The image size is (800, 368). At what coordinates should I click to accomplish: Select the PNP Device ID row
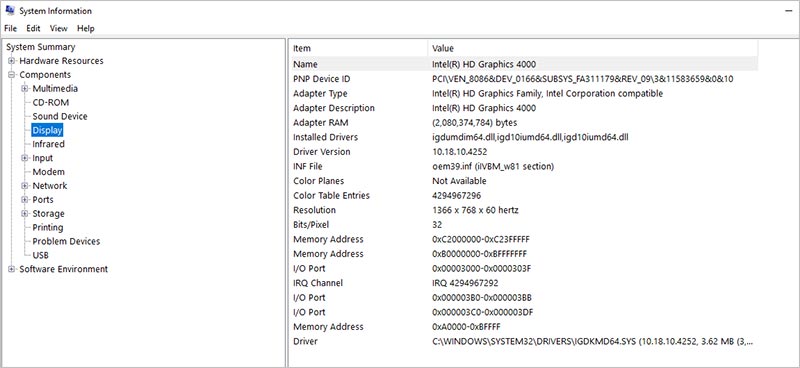(x=524, y=79)
